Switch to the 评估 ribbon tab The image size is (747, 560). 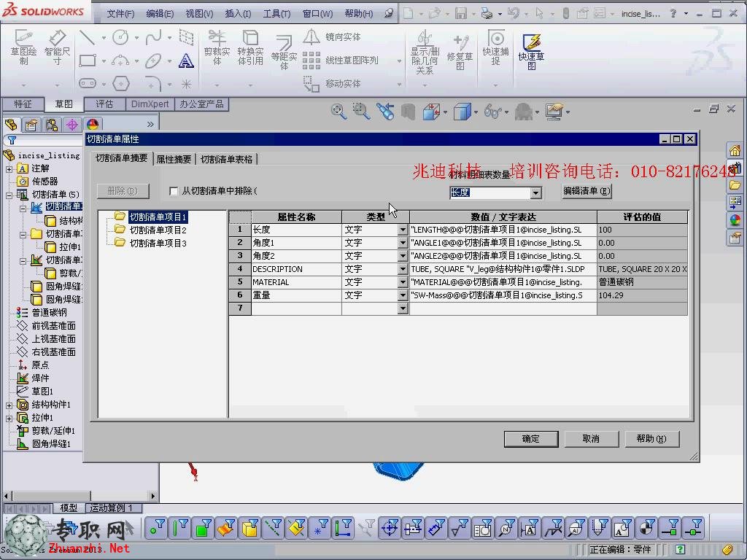pos(104,104)
